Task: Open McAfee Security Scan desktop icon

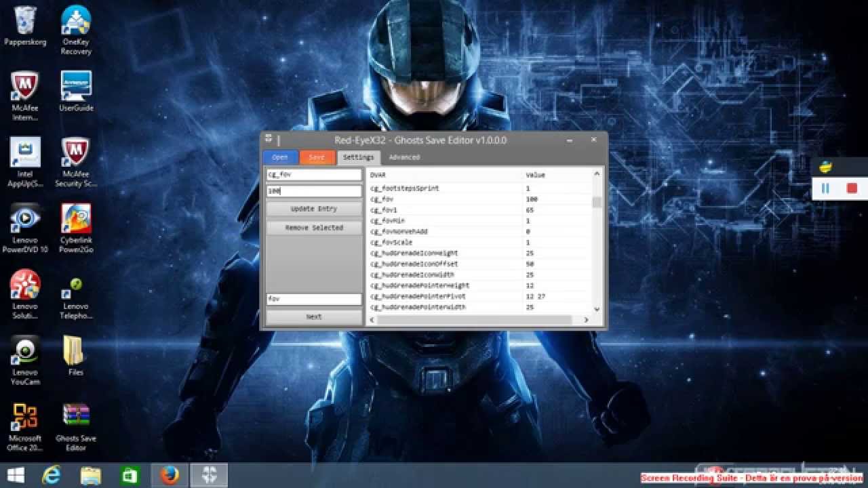Action: click(76, 162)
